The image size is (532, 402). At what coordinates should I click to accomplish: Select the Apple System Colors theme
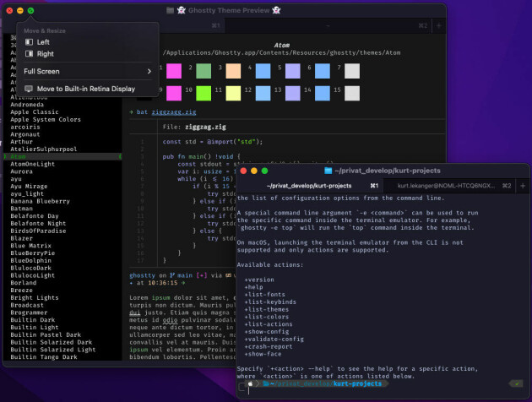tap(46, 119)
